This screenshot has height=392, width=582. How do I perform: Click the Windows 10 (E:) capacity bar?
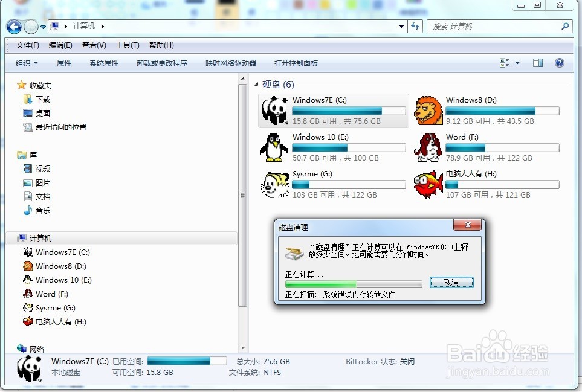(x=349, y=147)
